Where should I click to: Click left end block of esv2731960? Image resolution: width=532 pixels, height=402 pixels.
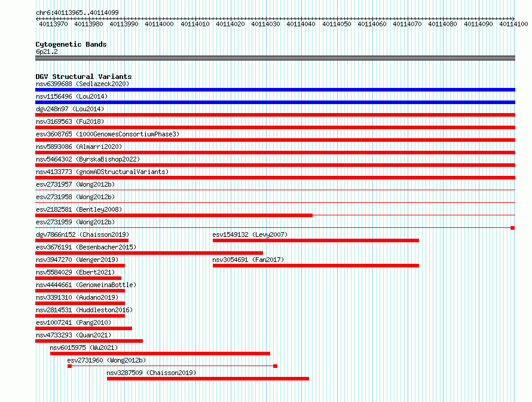click(x=69, y=366)
